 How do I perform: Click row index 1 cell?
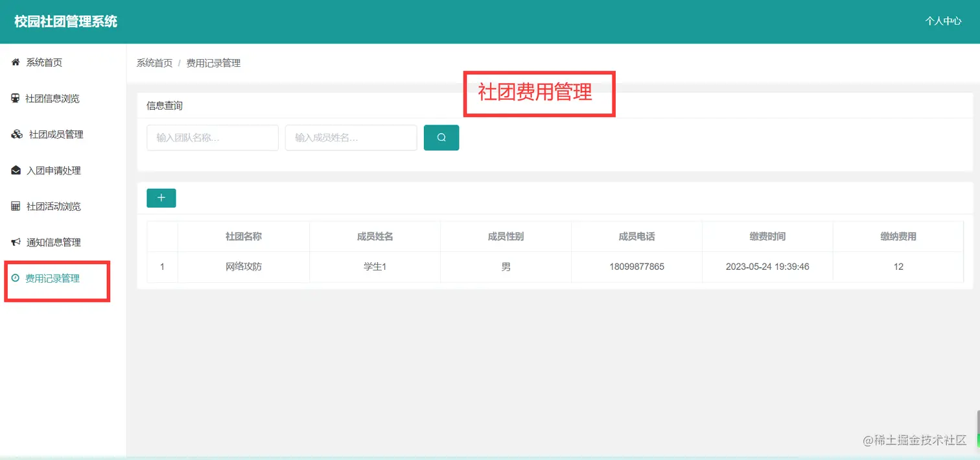tap(162, 267)
